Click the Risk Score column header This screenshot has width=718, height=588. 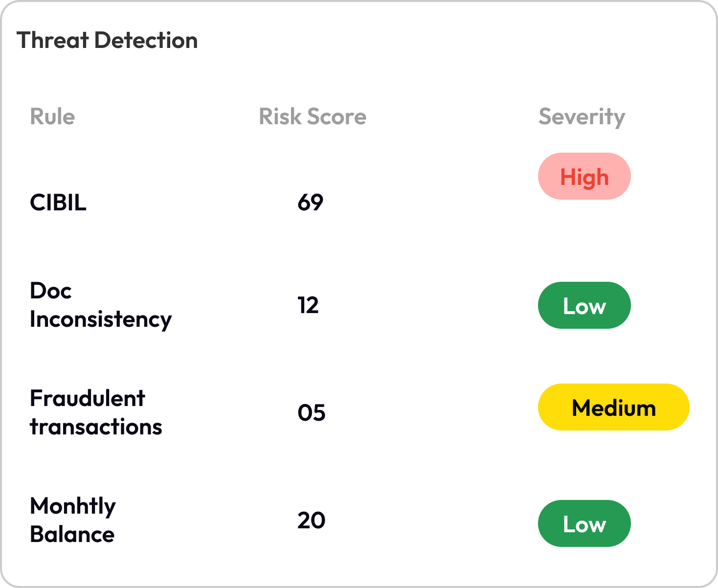pyautogui.click(x=313, y=116)
